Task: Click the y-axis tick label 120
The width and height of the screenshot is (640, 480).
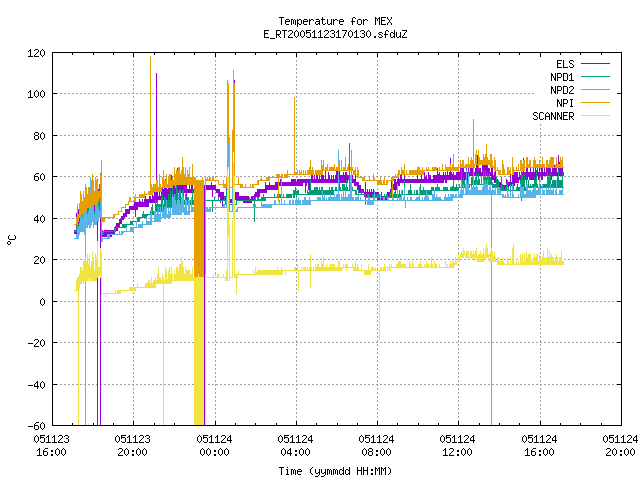Action: pos(36,53)
